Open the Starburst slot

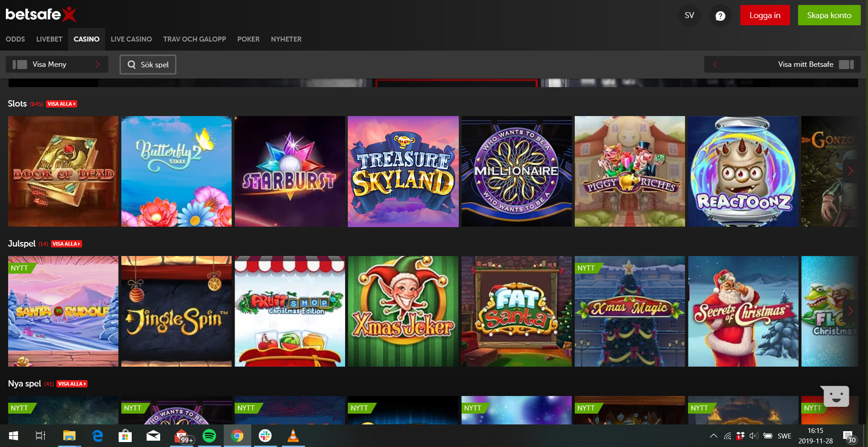coord(290,172)
